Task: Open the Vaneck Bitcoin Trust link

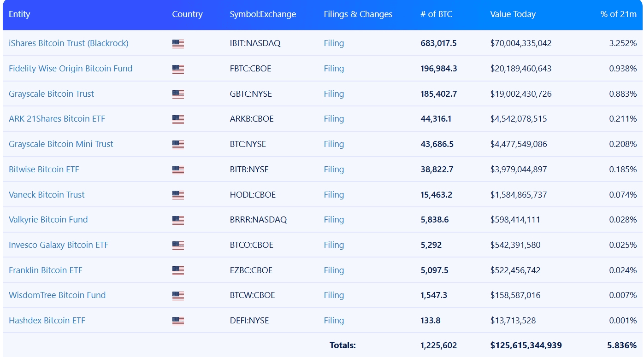Action: (x=47, y=194)
